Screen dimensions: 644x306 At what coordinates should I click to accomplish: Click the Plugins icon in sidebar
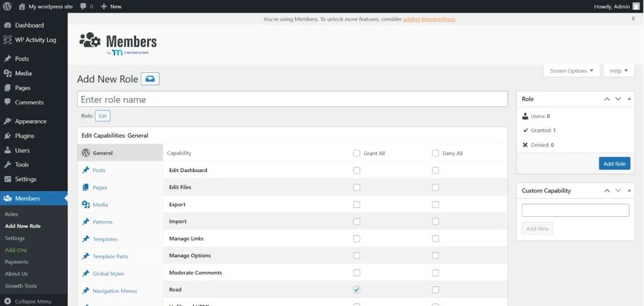pyautogui.click(x=8, y=136)
